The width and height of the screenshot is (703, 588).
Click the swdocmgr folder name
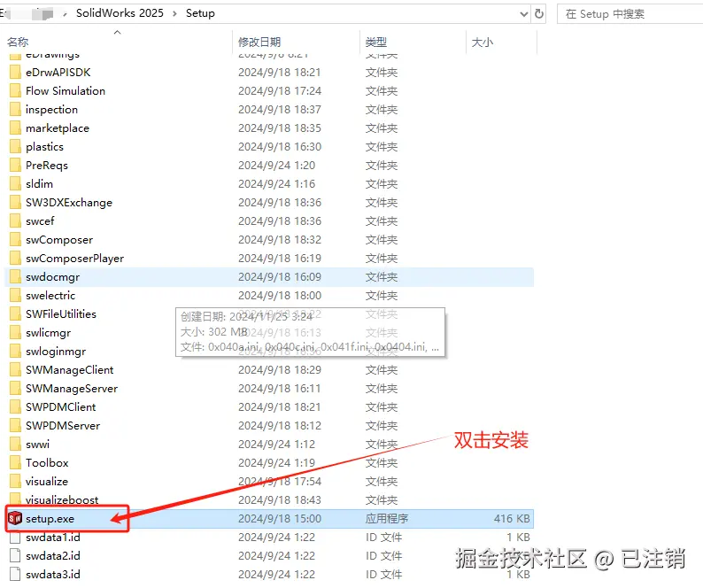pyautogui.click(x=52, y=277)
